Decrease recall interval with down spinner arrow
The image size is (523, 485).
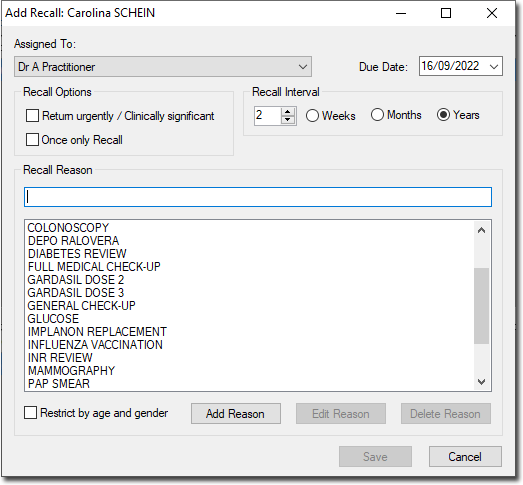[x=288, y=119]
